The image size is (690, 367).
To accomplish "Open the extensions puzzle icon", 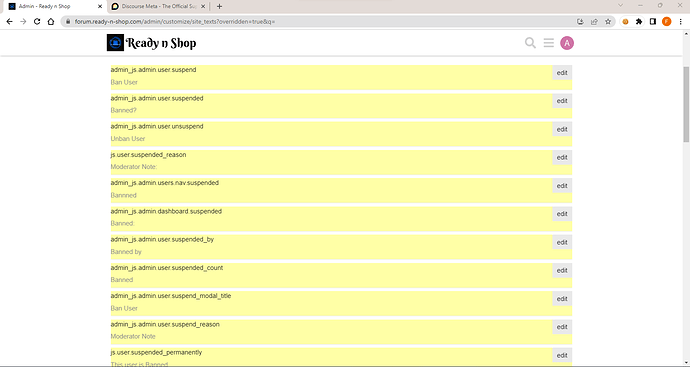I will coord(639,22).
